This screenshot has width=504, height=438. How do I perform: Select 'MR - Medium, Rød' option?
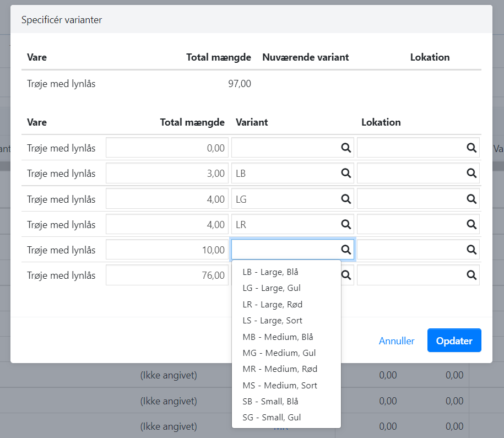[280, 369]
